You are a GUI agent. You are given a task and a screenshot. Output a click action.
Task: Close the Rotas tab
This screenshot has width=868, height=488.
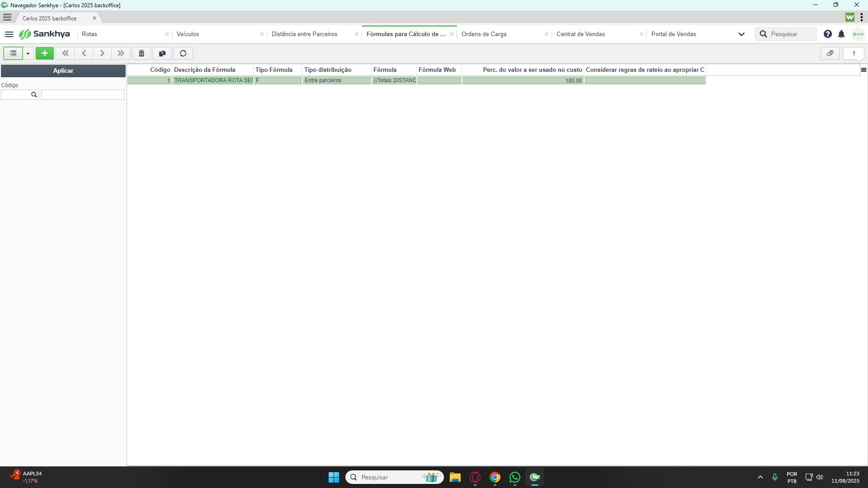[x=167, y=34]
